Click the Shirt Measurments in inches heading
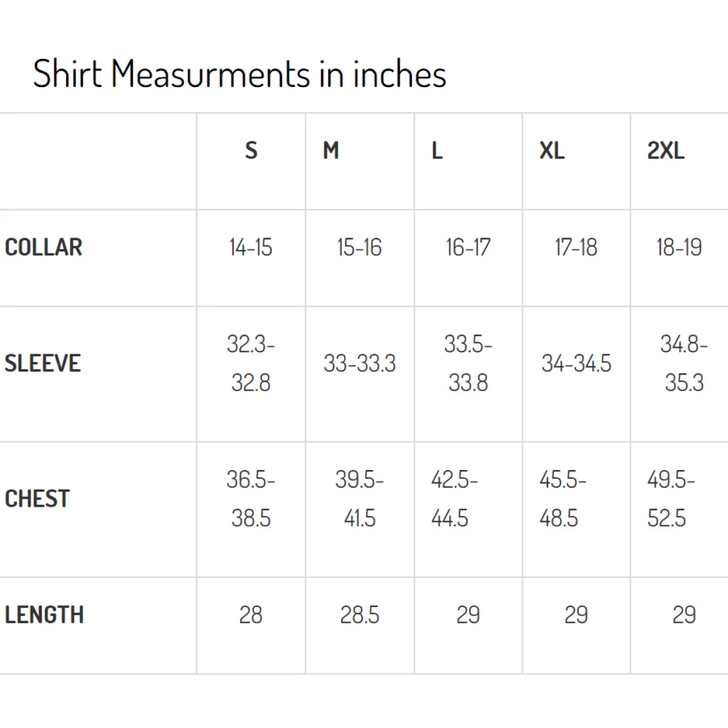Screen dimensions: 728x728 point(240,74)
